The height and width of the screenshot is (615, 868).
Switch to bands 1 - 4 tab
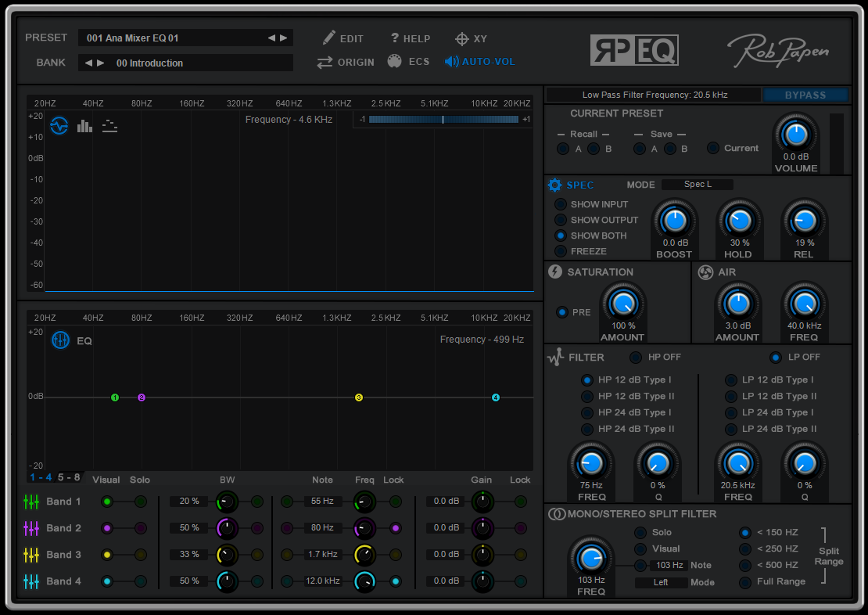41,477
